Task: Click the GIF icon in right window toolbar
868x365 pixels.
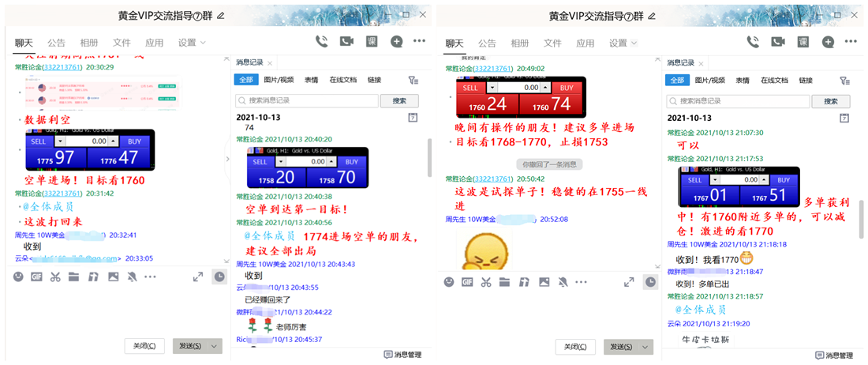Action: (467, 282)
